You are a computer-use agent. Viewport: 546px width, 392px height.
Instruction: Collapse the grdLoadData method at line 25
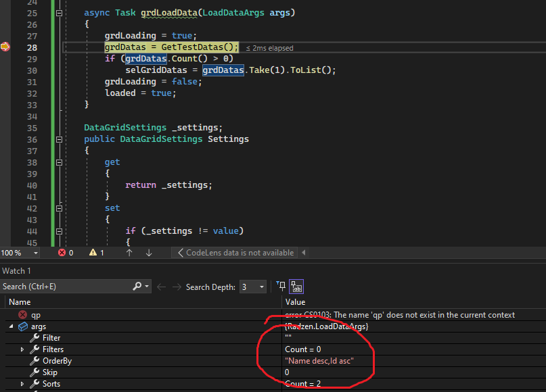[x=59, y=13]
